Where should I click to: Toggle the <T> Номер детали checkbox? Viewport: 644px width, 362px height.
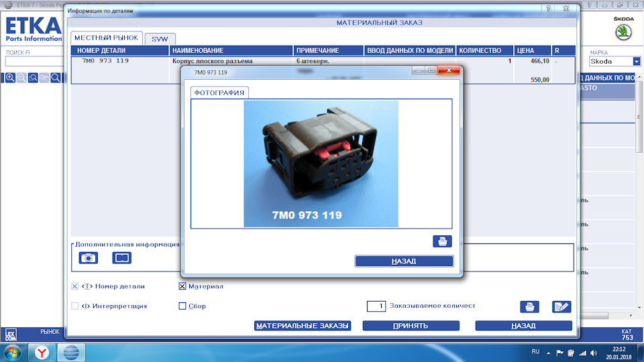pos(74,286)
